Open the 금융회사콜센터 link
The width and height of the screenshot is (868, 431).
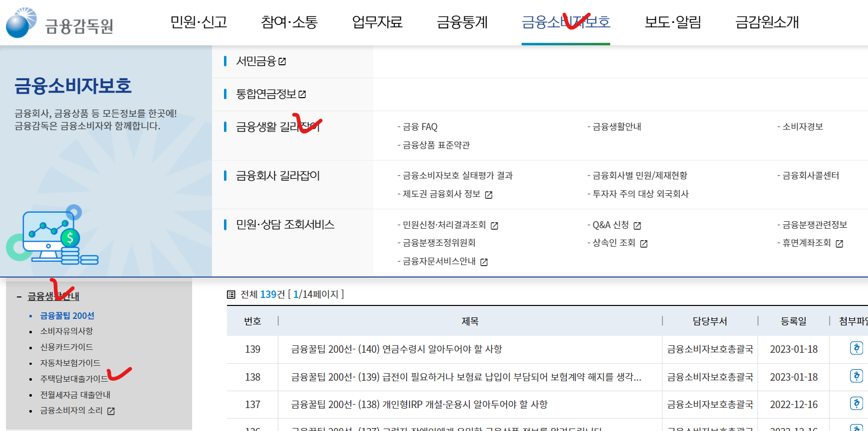[811, 175]
